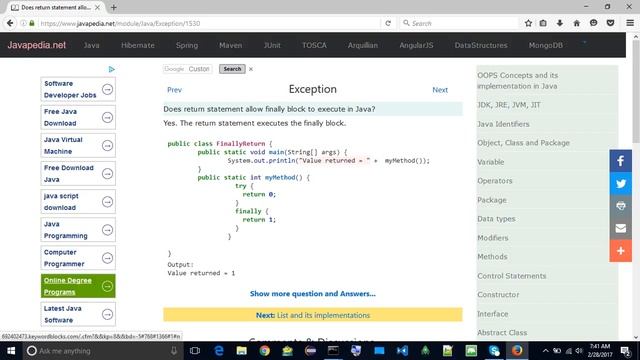Open the Software Developer Jobs ad

coord(78,89)
